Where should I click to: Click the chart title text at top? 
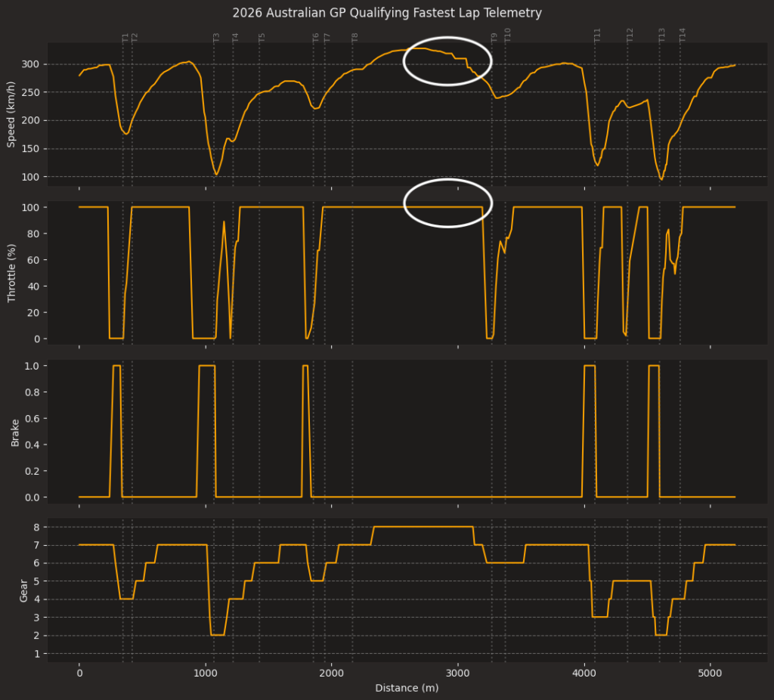[387, 13]
